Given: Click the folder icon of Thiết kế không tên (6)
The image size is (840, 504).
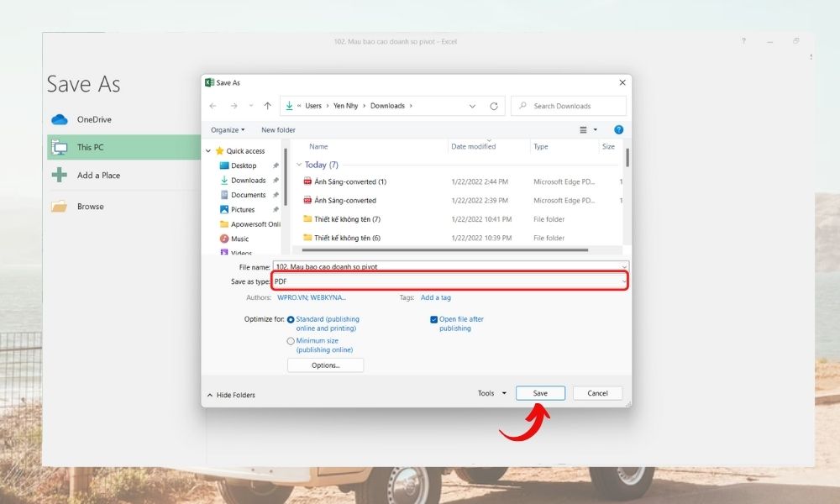Looking at the screenshot, I should point(307,237).
